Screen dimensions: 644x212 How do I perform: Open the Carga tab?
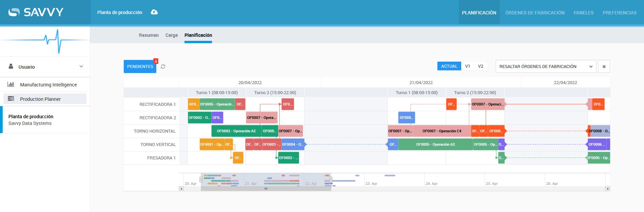pos(171,35)
